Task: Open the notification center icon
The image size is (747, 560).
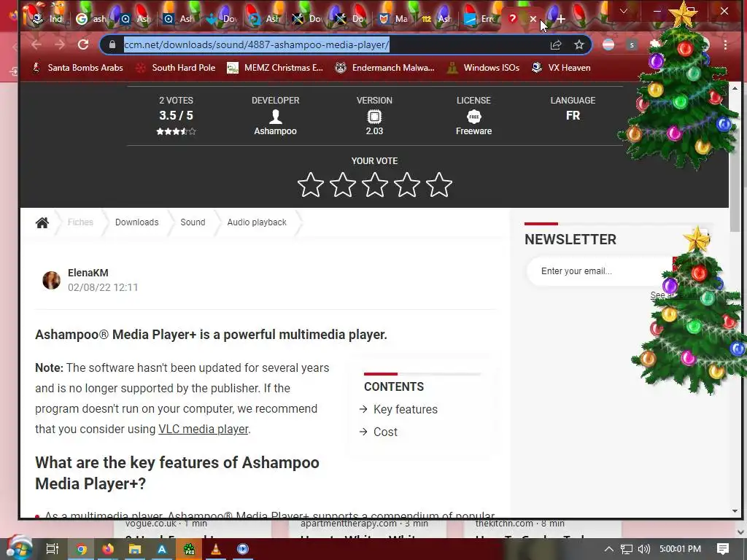Action: [x=723, y=549]
